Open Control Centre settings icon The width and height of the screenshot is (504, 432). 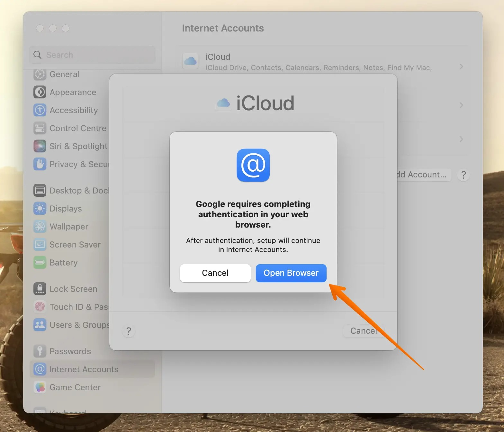[x=40, y=128]
